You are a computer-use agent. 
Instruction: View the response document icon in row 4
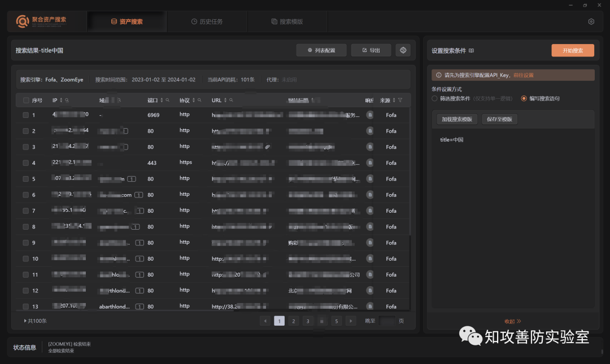pyautogui.click(x=370, y=163)
